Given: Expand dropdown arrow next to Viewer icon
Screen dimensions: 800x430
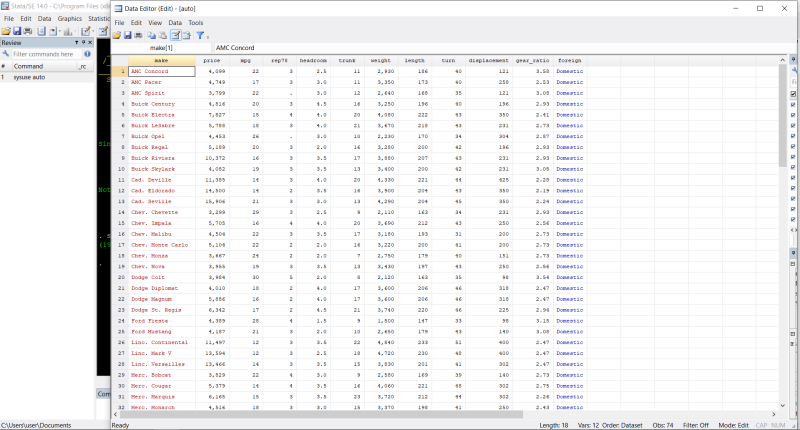Looking at the screenshot, I should (60, 32).
